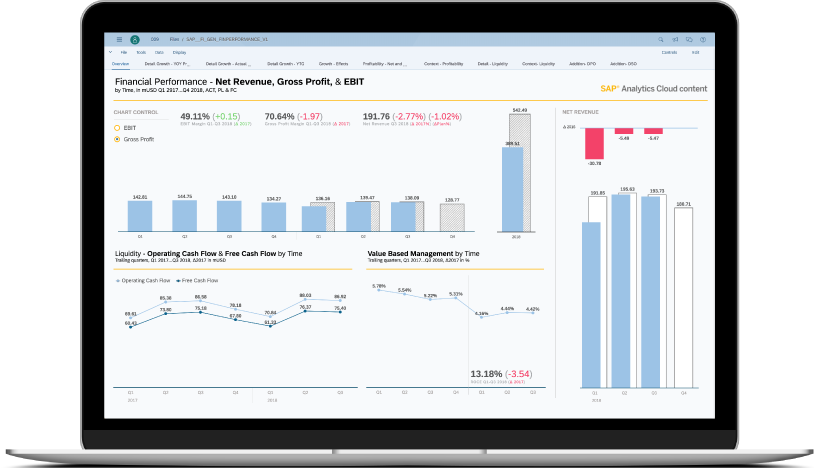Click the NET REVENUE panel heading

[x=580, y=112]
